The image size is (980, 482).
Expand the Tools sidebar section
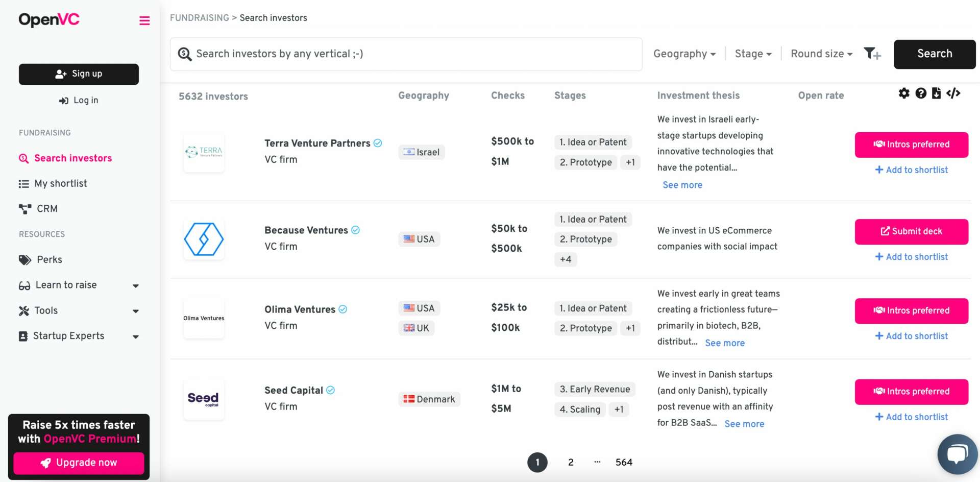(x=79, y=310)
